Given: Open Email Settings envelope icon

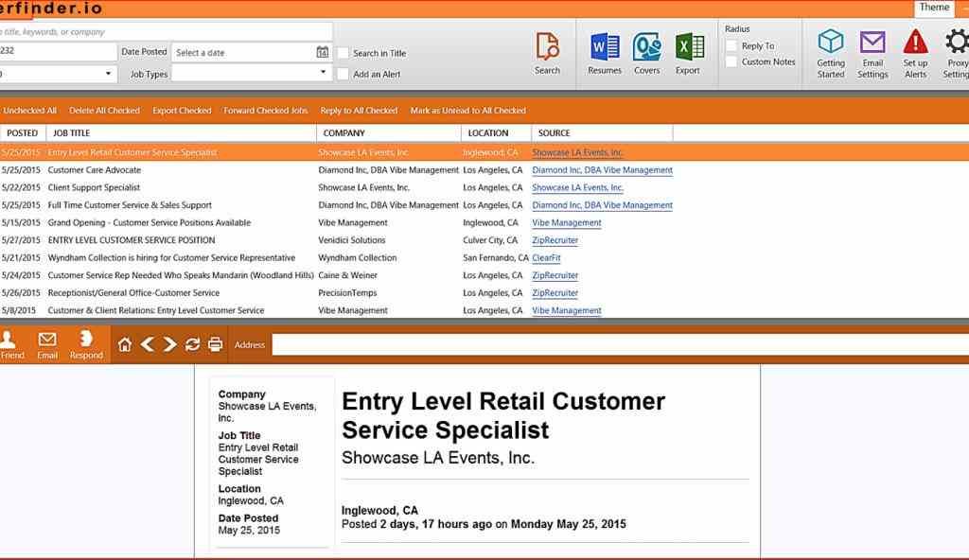Looking at the screenshot, I should pyautogui.click(x=872, y=43).
